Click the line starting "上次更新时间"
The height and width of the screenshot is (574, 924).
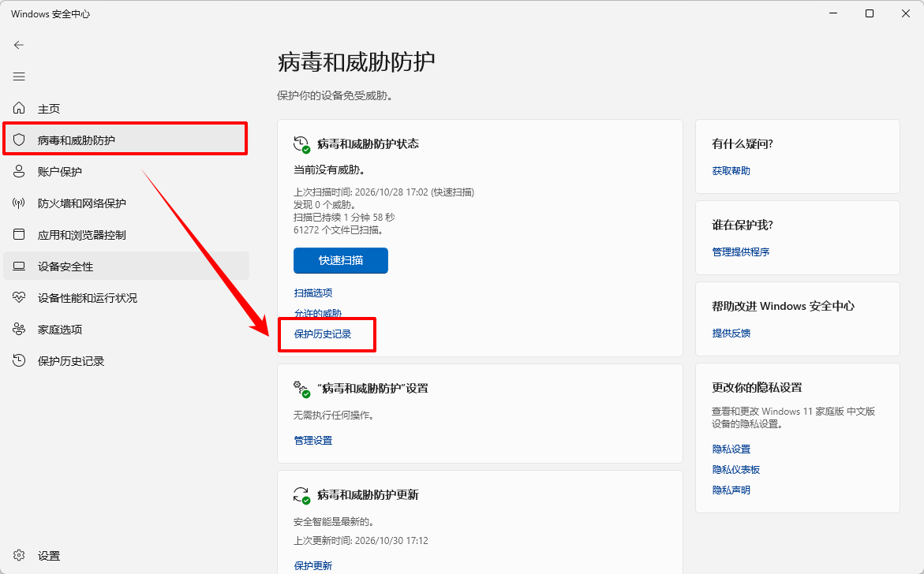coord(361,541)
